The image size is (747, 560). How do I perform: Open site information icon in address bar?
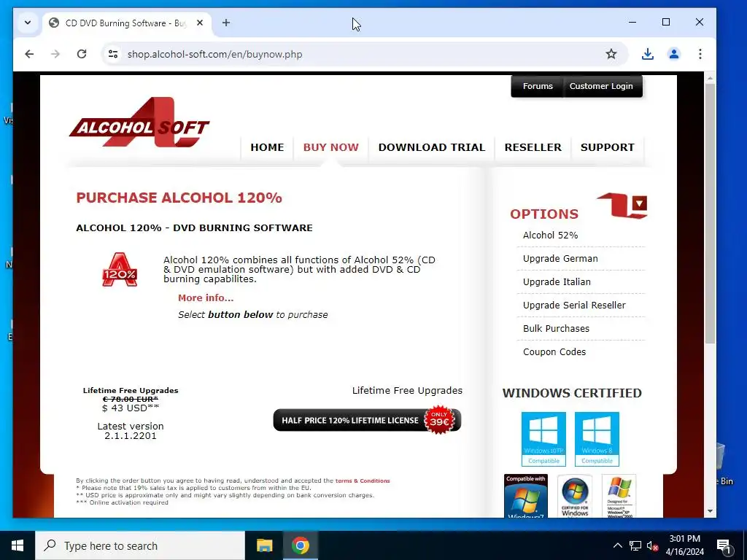click(x=113, y=54)
